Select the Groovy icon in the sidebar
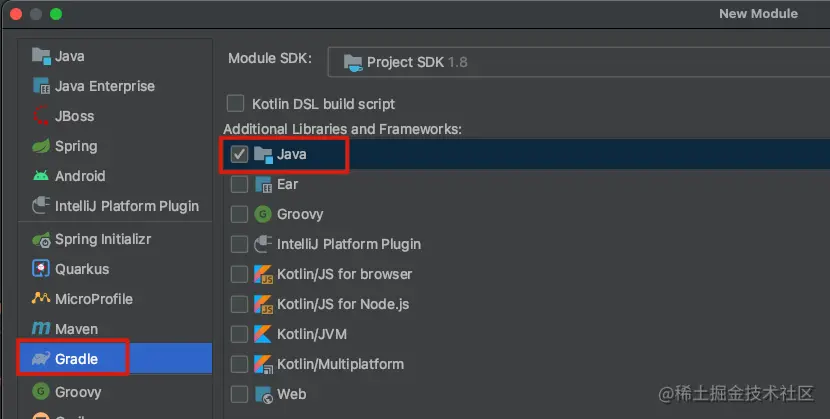Viewport: 830px width, 419px height. pyautogui.click(x=41, y=391)
